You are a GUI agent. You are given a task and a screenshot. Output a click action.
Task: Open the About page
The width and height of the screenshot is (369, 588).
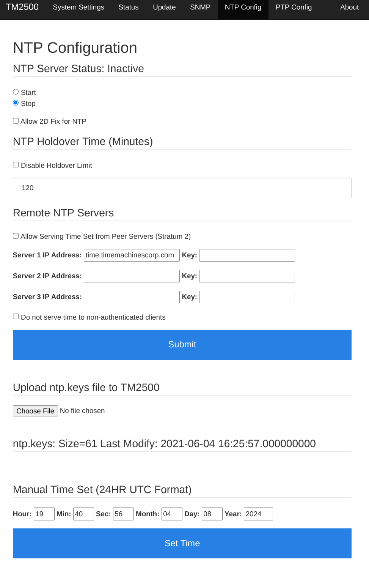tap(349, 8)
